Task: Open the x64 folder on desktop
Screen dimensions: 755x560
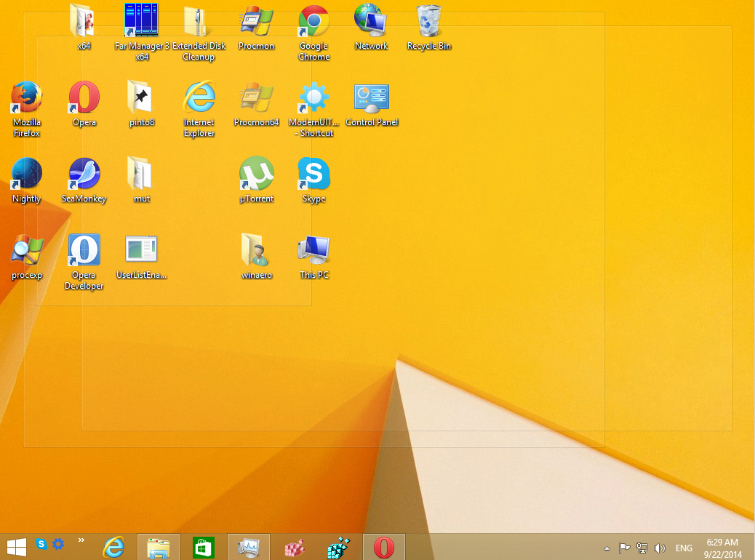Action: pos(84,26)
